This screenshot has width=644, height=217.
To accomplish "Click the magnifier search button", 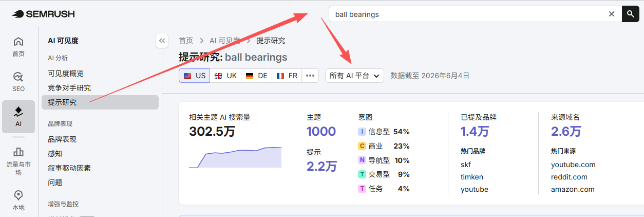I will (631, 14).
